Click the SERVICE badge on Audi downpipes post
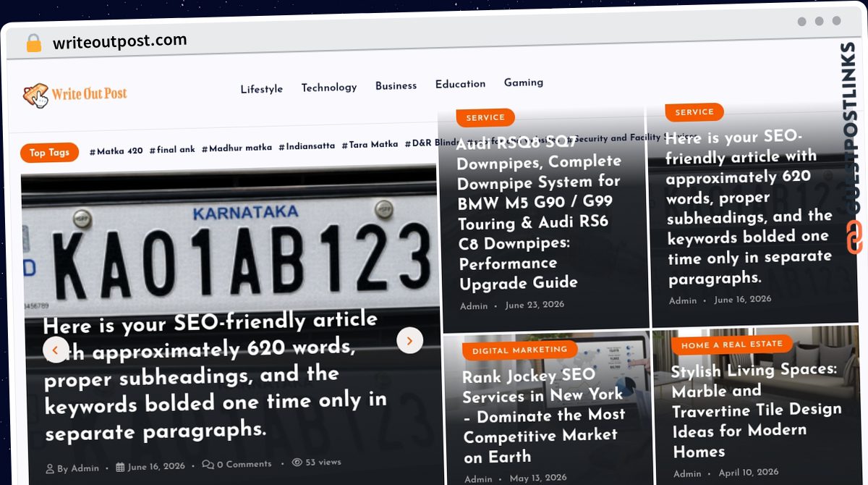The height and width of the screenshot is (485, 868). pos(485,117)
